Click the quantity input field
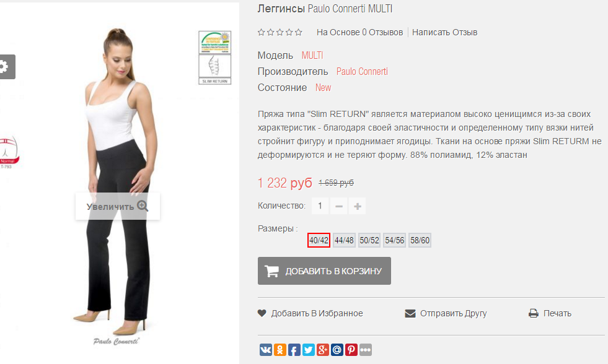The image size is (608, 364). 320,206
